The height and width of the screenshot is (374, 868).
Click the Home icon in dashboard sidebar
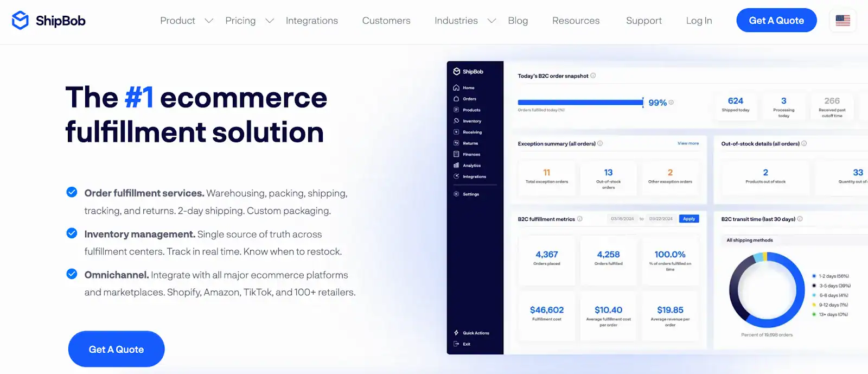(456, 87)
